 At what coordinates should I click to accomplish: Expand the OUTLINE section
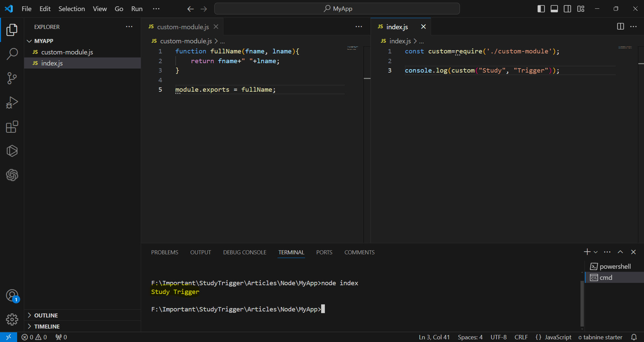pyautogui.click(x=30, y=315)
